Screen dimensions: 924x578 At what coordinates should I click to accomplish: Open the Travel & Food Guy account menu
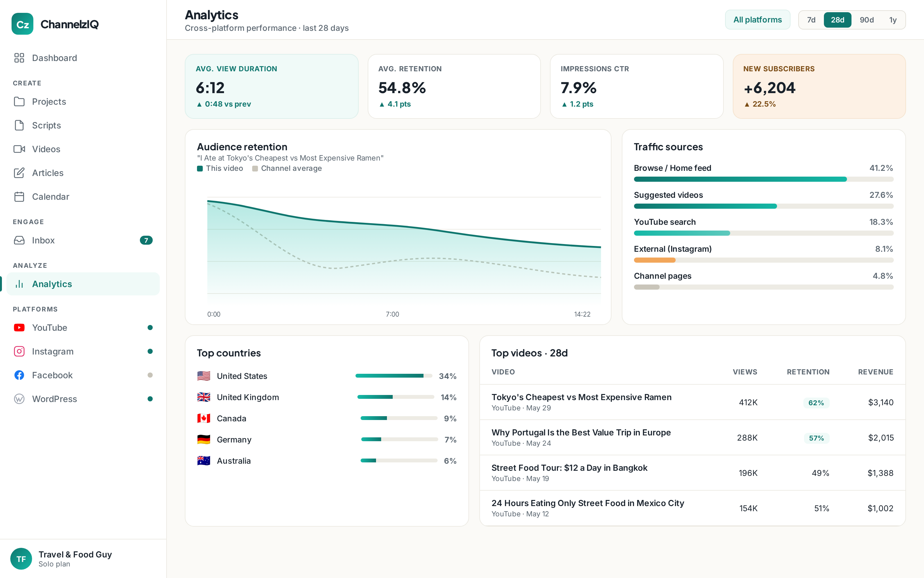tap(83, 558)
